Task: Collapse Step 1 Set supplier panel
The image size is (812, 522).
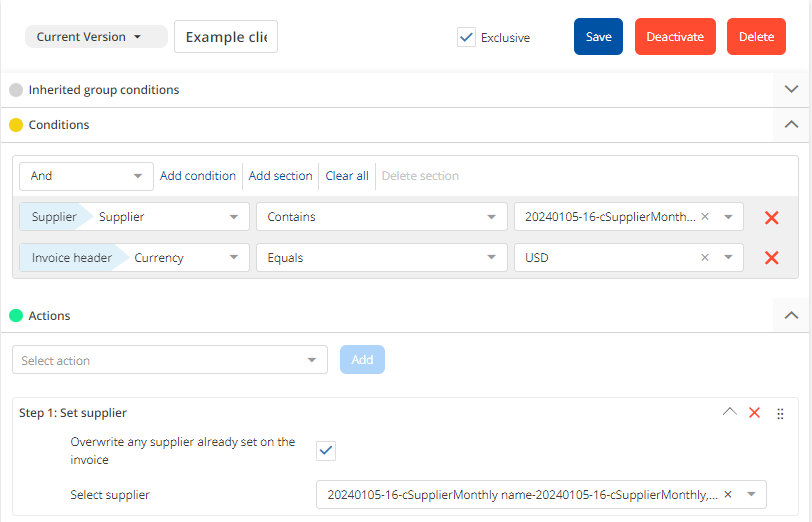Action: pos(729,412)
